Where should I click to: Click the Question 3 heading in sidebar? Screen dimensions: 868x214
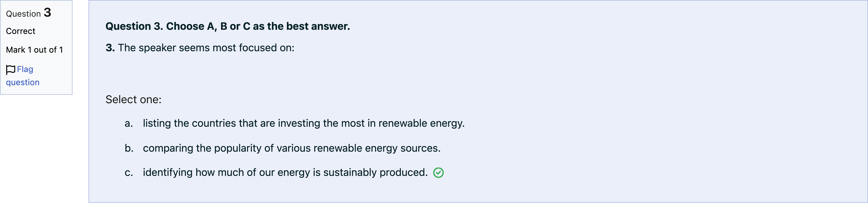tap(29, 13)
